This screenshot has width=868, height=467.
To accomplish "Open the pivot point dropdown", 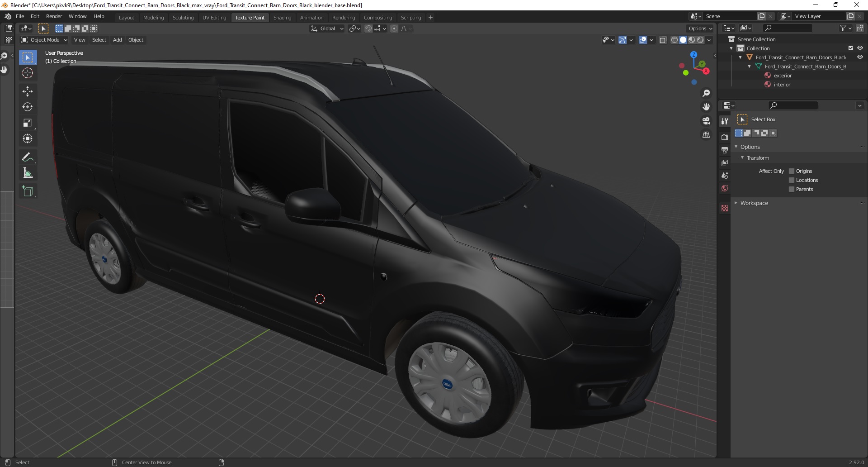I will [355, 29].
